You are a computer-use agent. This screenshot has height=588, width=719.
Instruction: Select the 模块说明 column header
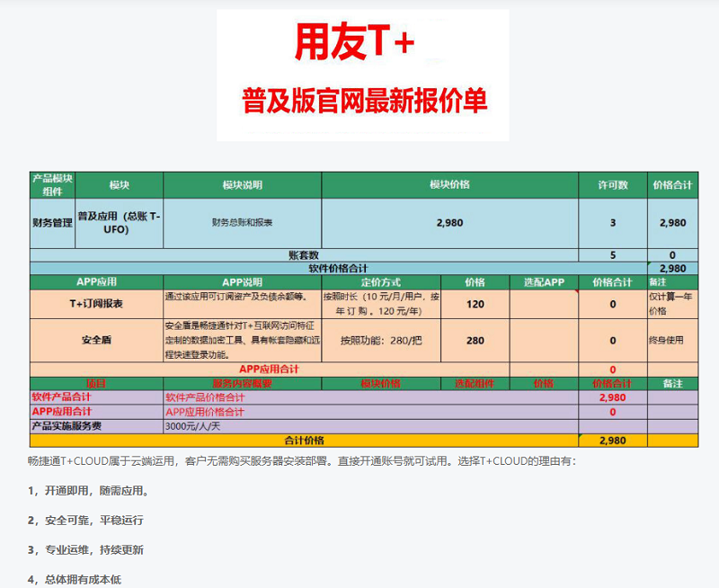point(242,185)
